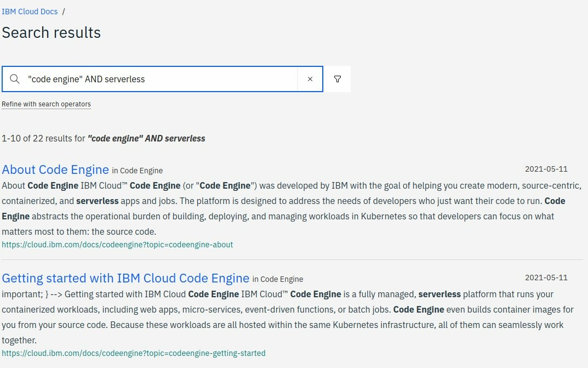Go to IBM Cloud Docs breadcrumb
This screenshot has height=368, width=588.
tap(30, 12)
